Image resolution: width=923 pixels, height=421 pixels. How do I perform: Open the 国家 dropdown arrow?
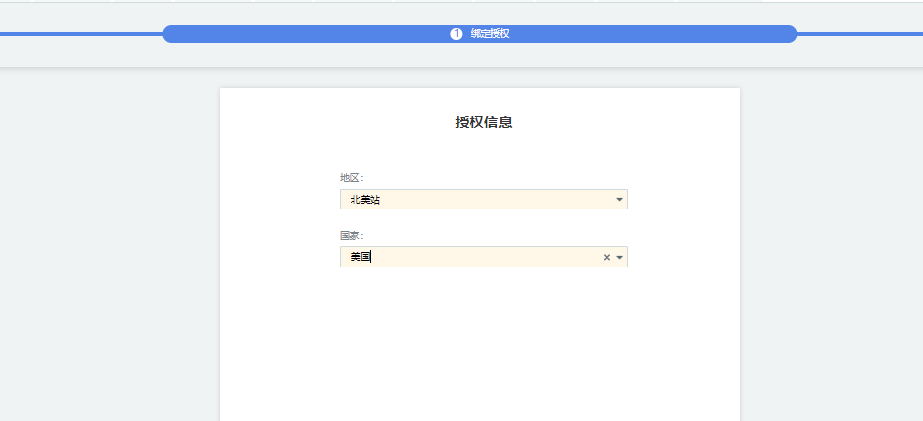pos(619,257)
